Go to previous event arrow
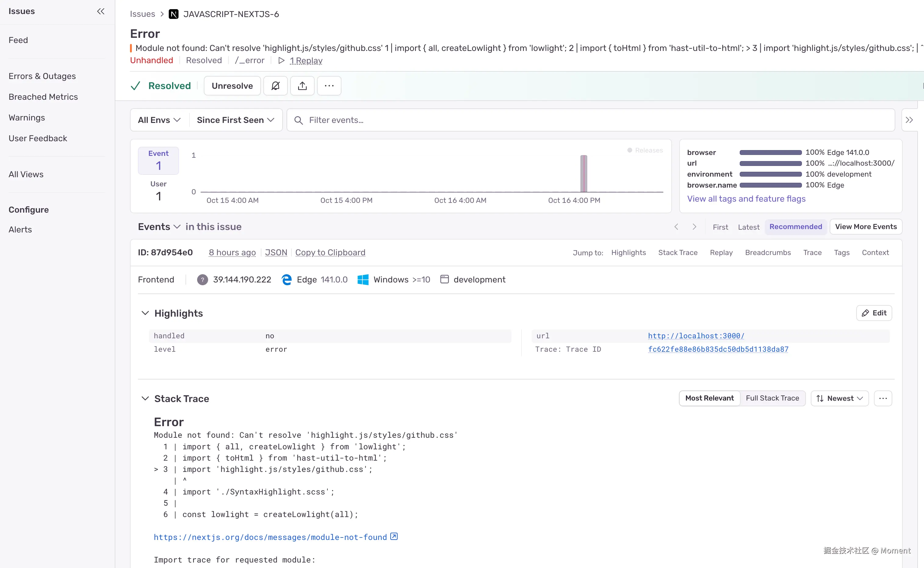Image resolution: width=924 pixels, height=568 pixels. [677, 227]
